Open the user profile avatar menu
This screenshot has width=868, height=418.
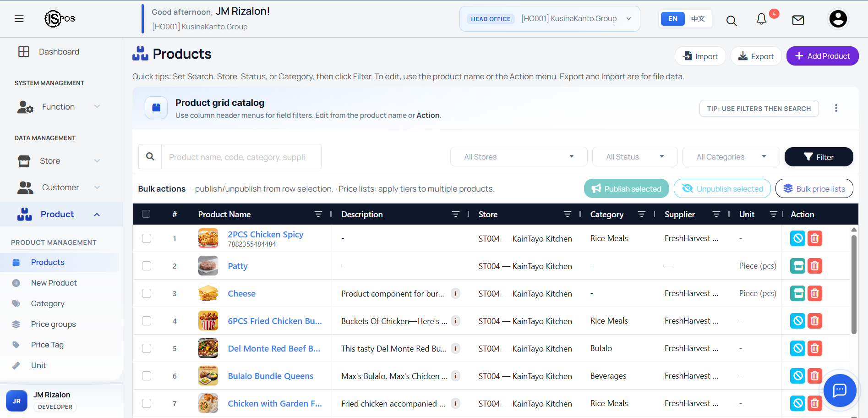(x=838, y=19)
